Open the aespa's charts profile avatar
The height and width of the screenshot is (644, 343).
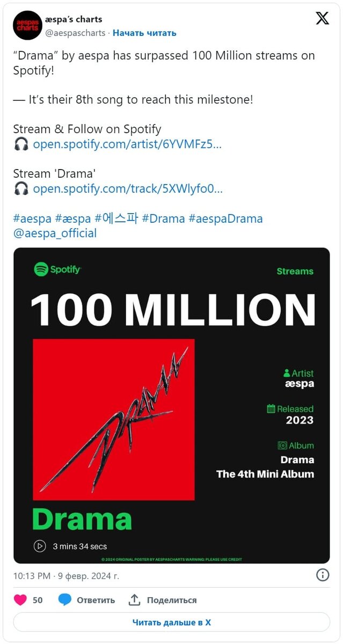[27, 25]
